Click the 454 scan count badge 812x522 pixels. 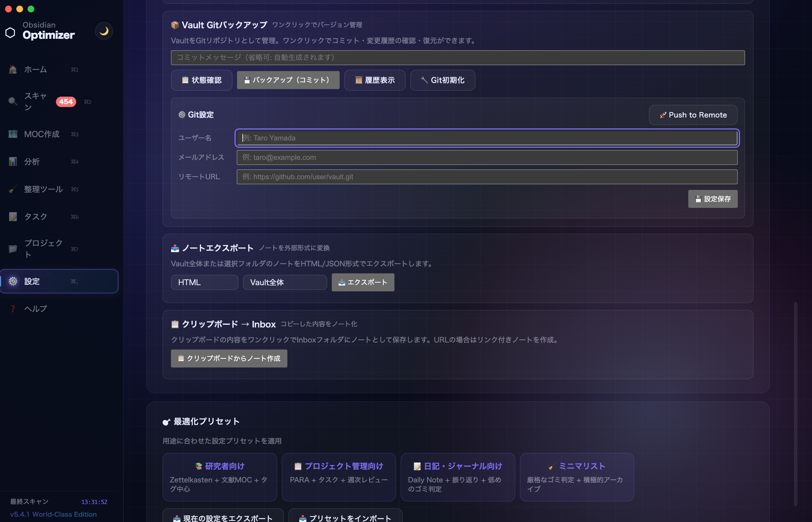[66, 102]
